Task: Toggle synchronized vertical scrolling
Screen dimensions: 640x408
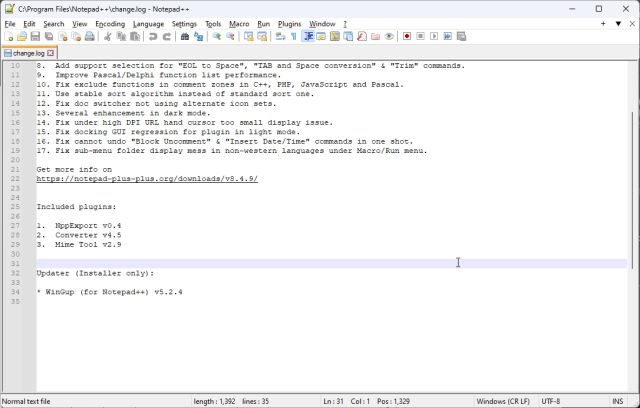Action: pyautogui.click(x=249, y=37)
